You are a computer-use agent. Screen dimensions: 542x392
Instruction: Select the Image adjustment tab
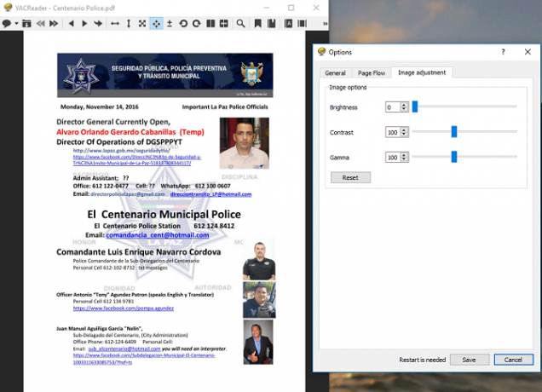coord(422,72)
